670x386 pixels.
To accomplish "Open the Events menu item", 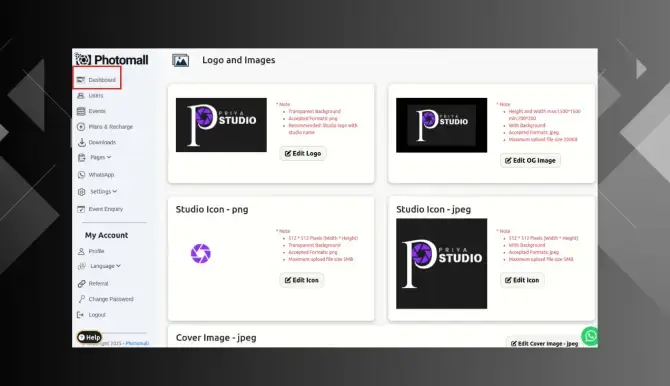I will (x=97, y=111).
